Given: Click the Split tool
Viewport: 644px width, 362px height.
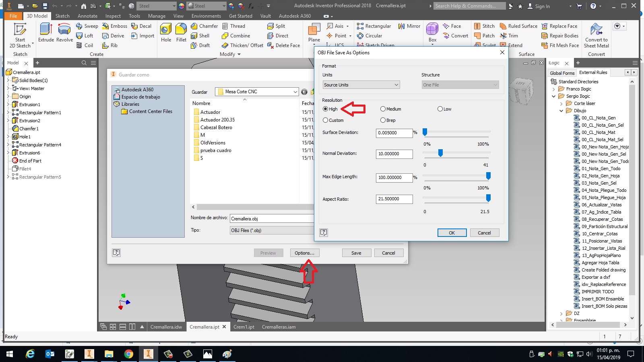Looking at the screenshot, I should [x=276, y=26].
